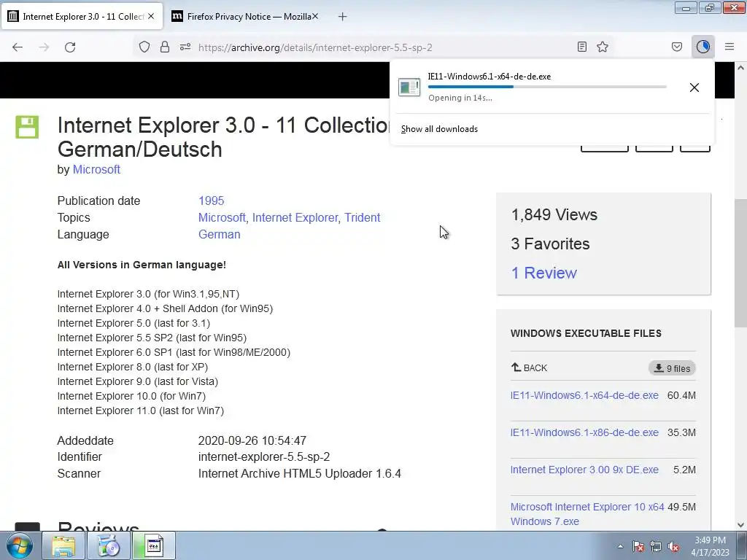Select text 'Internet Explorer 11.0 (last for Win7)'
Image resolution: width=747 pixels, height=560 pixels.
click(141, 411)
